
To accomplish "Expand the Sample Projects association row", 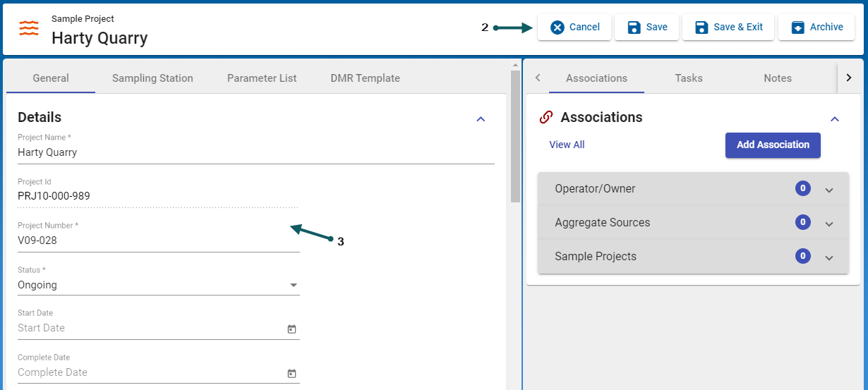I will tap(829, 257).
